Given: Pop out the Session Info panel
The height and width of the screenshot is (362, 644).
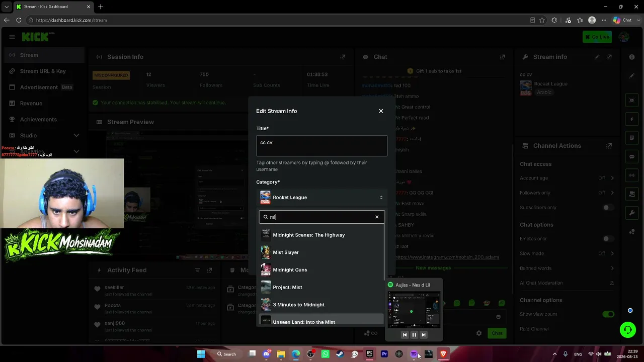Looking at the screenshot, I should (x=343, y=57).
